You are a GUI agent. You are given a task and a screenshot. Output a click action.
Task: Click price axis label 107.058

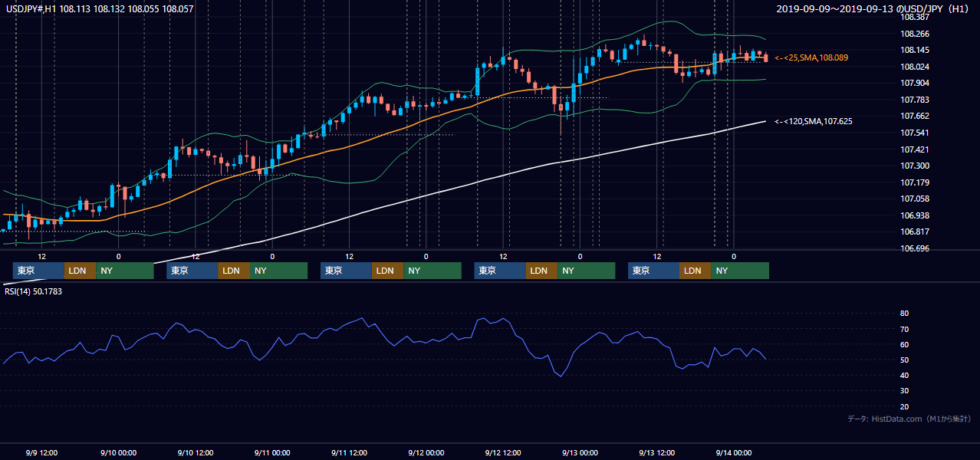point(915,199)
